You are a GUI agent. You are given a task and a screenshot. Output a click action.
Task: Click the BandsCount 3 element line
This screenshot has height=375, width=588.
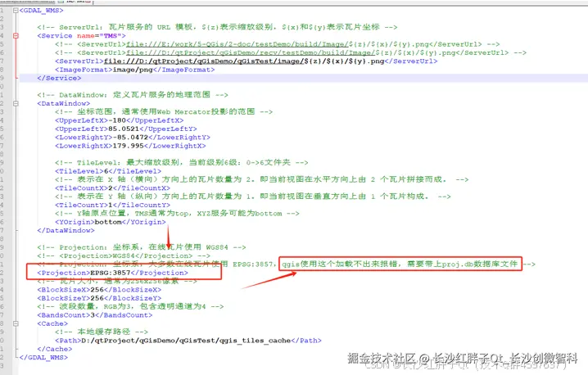94,315
